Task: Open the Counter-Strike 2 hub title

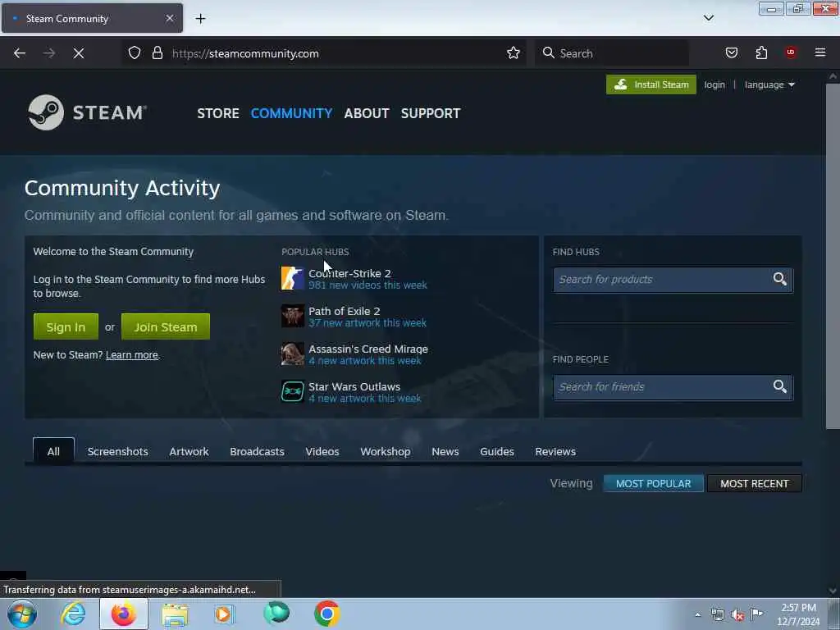Action: pyautogui.click(x=349, y=273)
